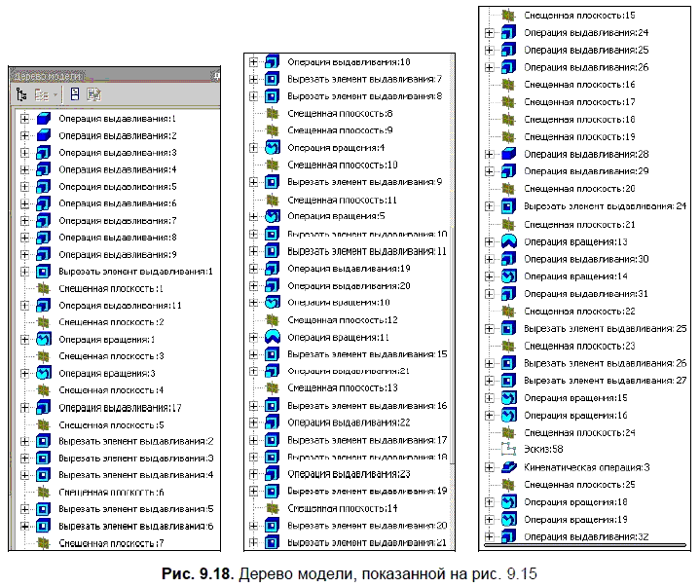Click the revolve icon of Операция вращения:3
This screenshot has width=700, height=588.
coord(43,373)
